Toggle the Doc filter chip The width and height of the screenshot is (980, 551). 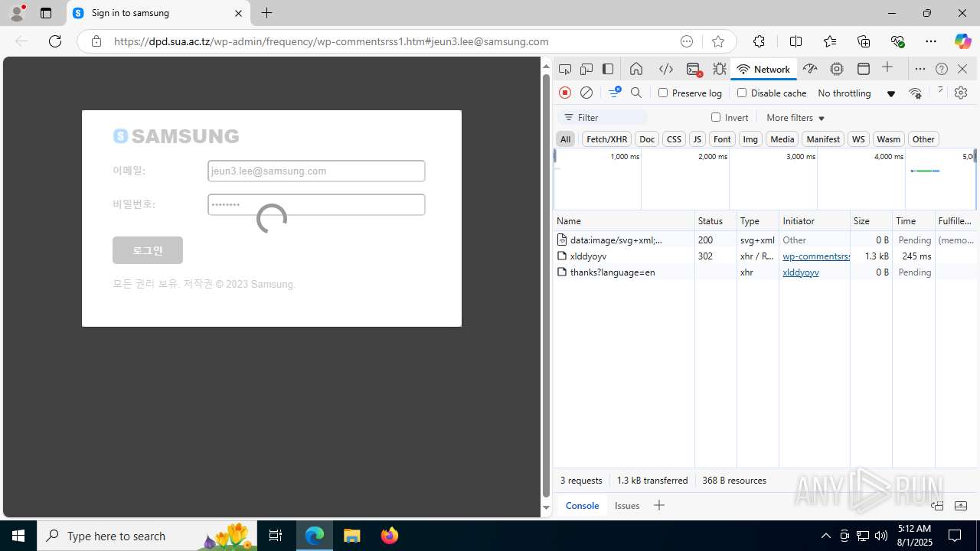tap(647, 139)
